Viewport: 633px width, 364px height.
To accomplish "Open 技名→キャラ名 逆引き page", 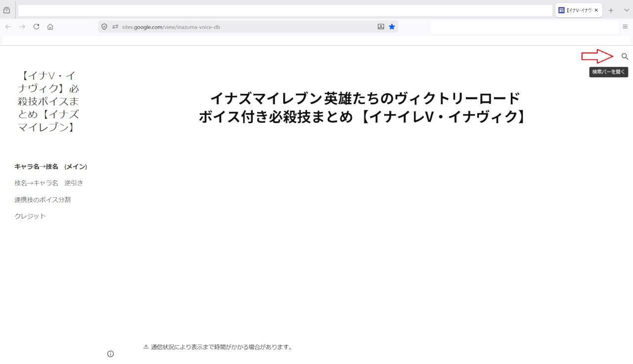I will click(x=49, y=183).
